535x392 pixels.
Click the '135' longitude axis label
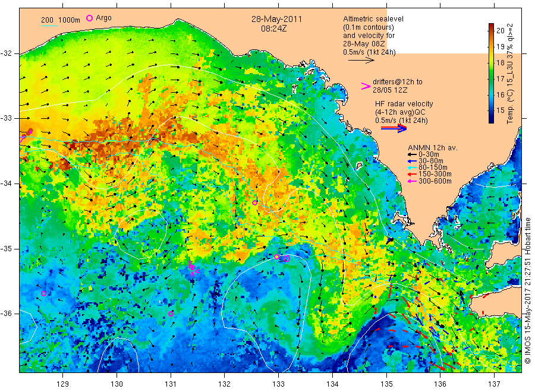click(x=386, y=384)
